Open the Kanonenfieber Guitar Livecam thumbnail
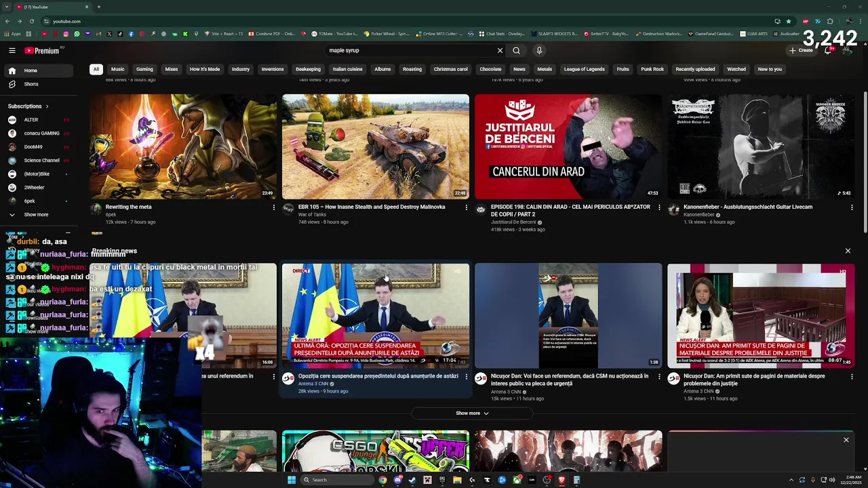The height and width of the screenshot is (488, 868). click(761, 146)
